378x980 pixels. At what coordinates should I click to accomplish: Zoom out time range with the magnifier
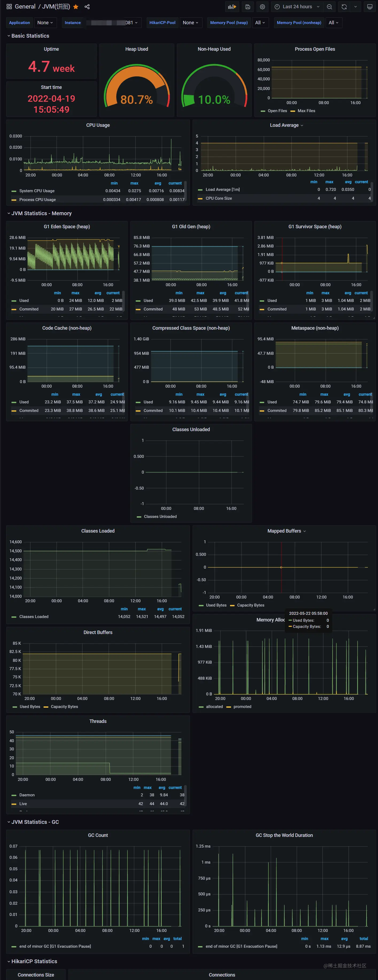coord(330,7)
